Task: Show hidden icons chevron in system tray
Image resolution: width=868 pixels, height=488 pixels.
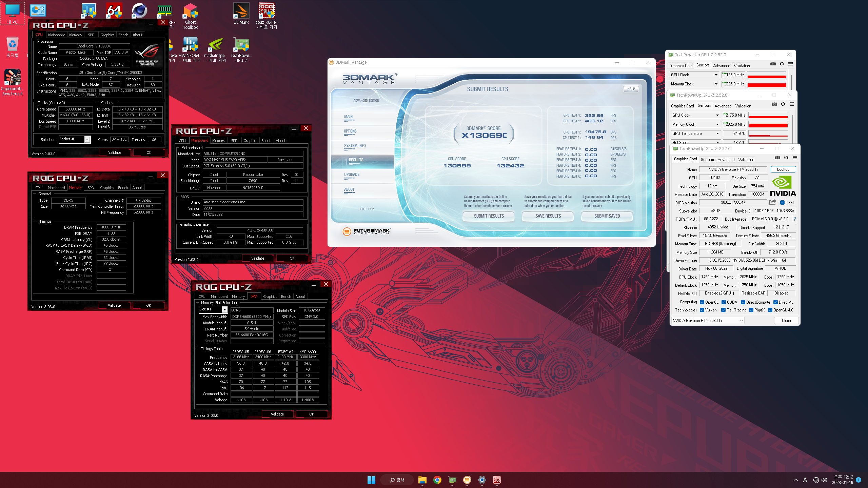Action: click(795, 480)
